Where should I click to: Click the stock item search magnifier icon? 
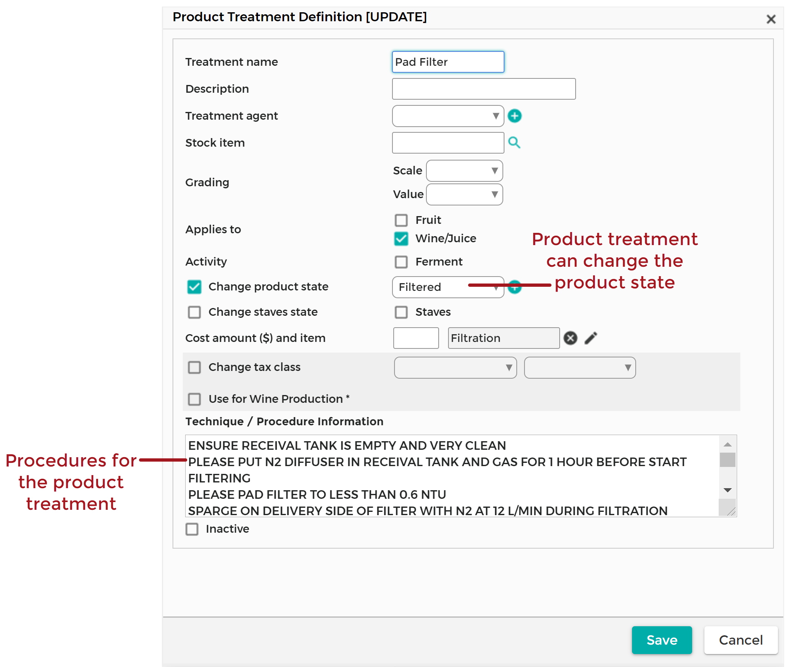pos(514,143)
